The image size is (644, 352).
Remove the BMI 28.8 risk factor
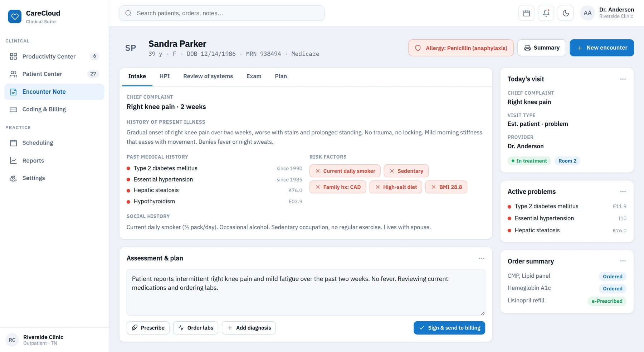[434, 187]
